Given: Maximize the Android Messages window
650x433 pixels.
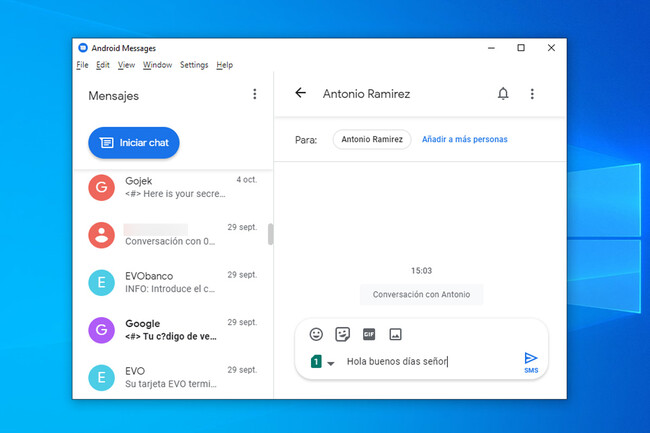Looking at the screenshot, I should point(521,48).
